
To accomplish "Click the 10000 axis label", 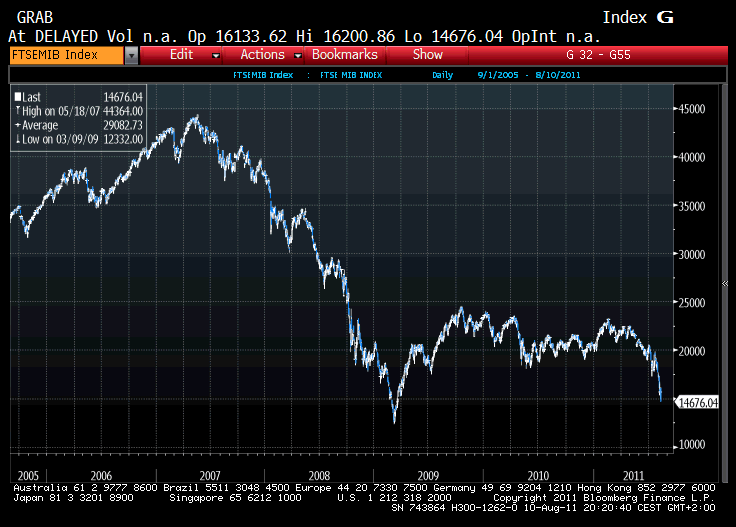I will [691, 444].
